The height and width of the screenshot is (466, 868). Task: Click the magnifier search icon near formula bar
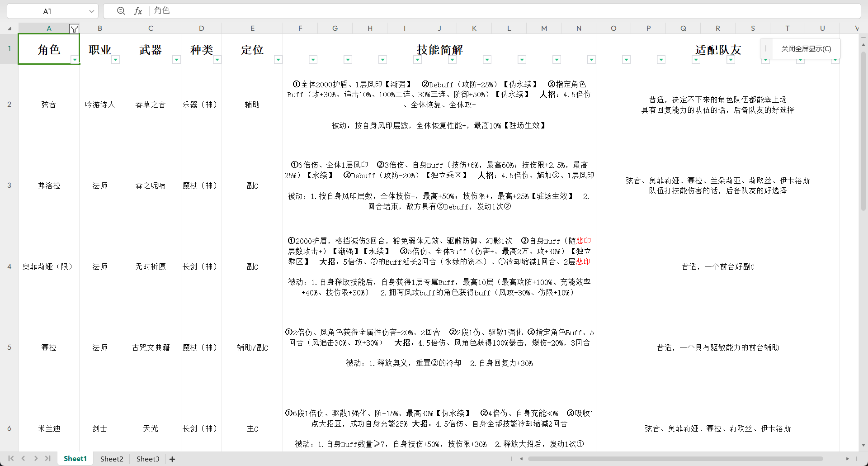click(121, 11)
